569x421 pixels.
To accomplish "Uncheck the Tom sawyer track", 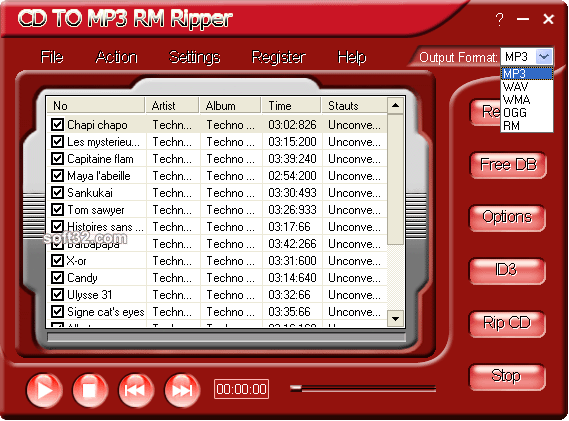I will pos(57,210).
